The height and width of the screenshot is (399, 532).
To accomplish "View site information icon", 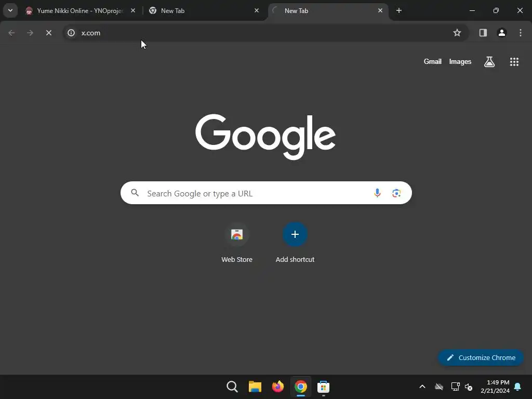I will (71, 33).
